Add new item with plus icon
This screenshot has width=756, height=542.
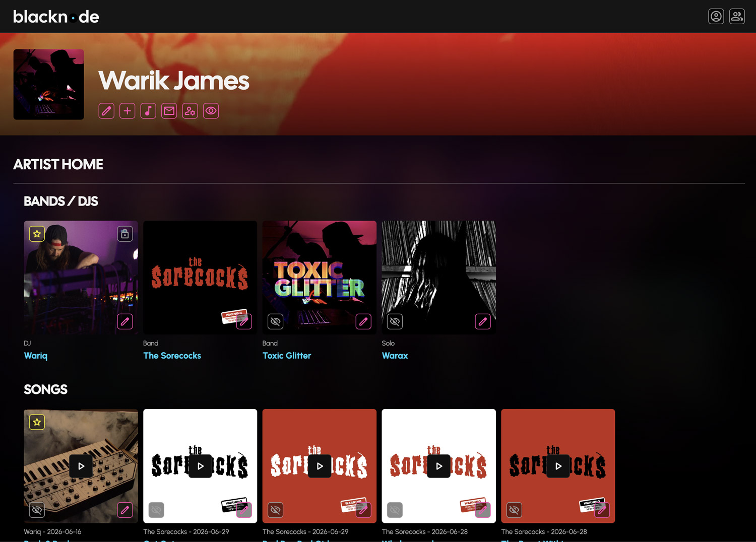pos(128,111)
